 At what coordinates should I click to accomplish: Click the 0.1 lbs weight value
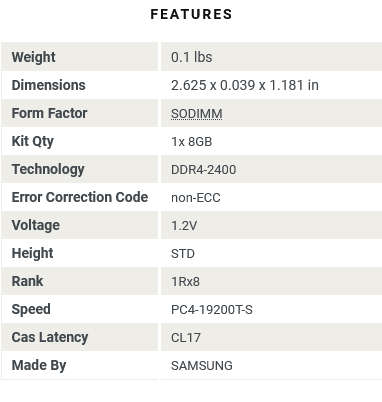tap(192, 57)
